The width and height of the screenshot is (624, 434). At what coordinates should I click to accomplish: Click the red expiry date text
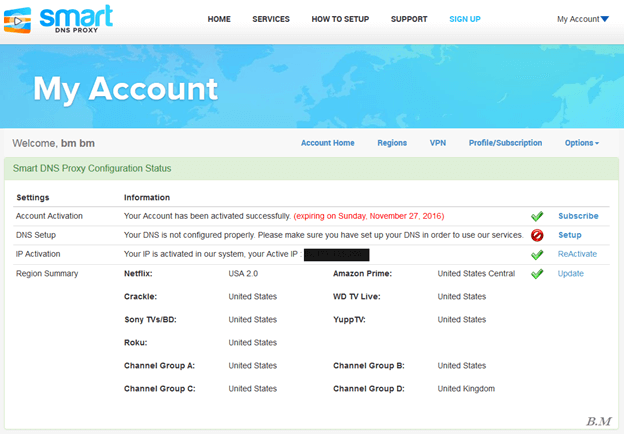click(369, 216)
